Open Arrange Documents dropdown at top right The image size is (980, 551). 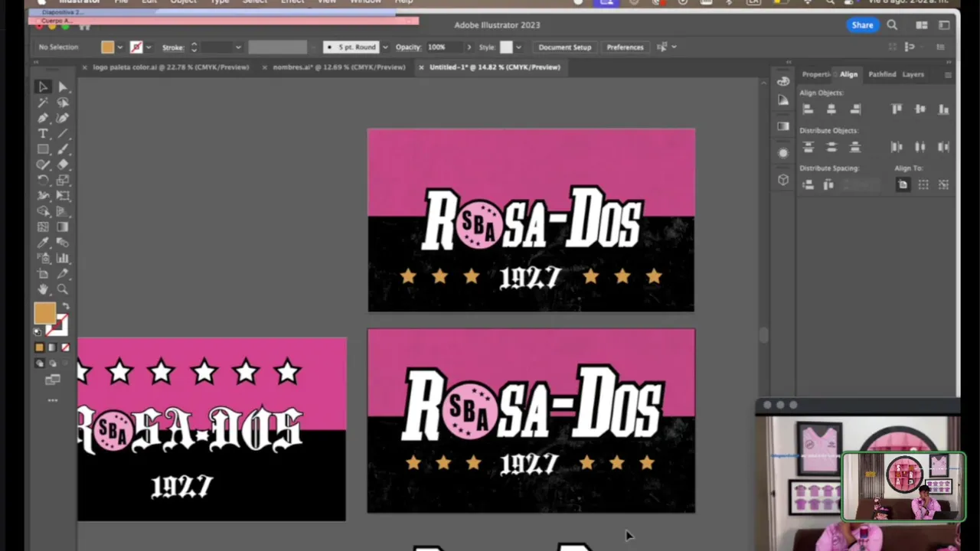pos(922,25)
